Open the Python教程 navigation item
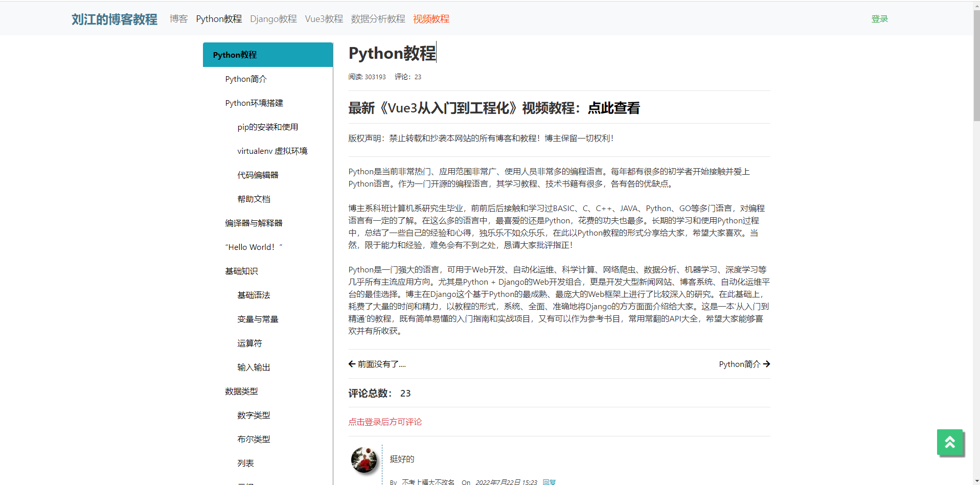Image resolution: width=980 pixels, height=485 pixels. point(219,19)
